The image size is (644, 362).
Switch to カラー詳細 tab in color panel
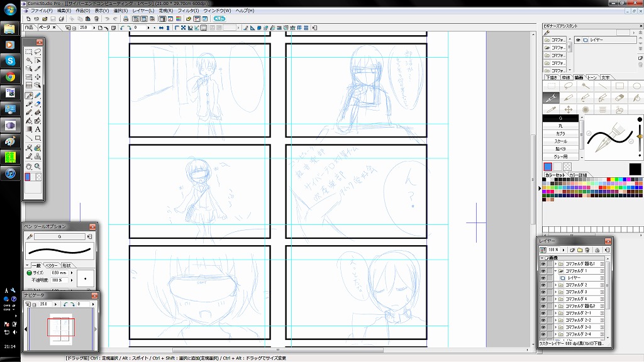578,175
